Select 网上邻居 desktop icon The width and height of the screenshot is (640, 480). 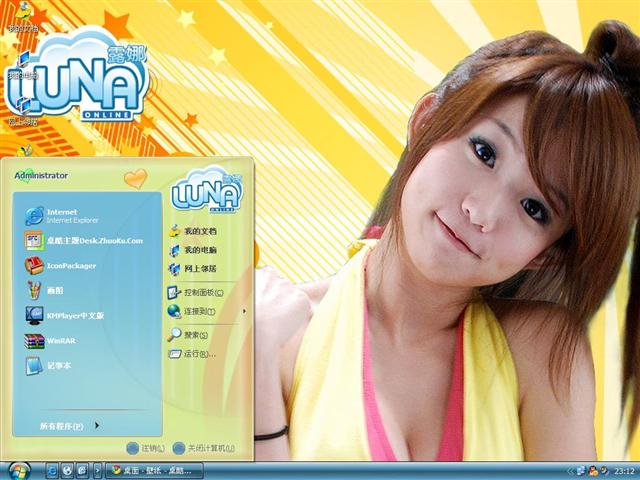coord(23,110)
